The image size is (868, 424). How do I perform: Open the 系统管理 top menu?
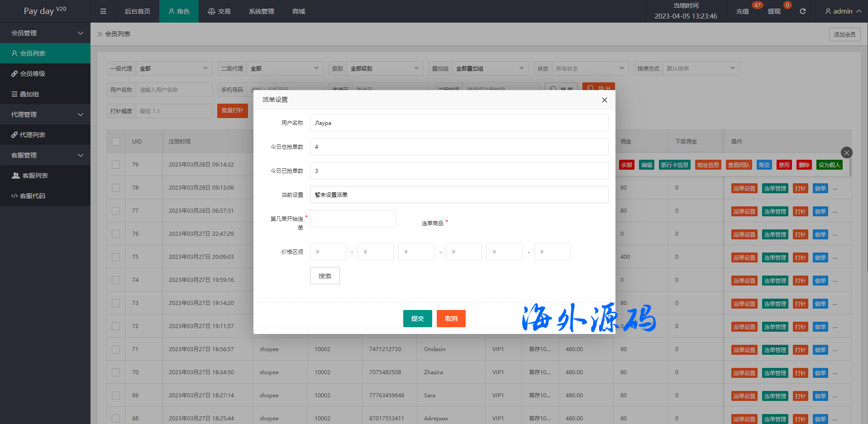click(x=261, y=11)
